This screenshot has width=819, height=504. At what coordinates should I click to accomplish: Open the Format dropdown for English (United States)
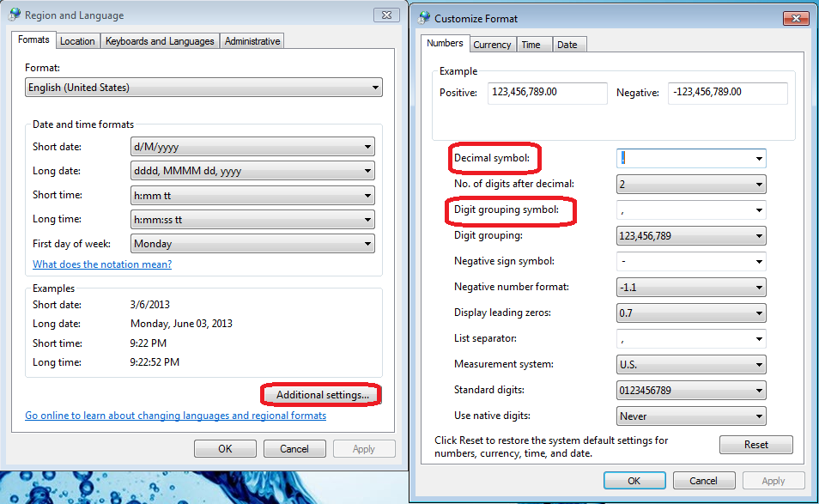374,87
